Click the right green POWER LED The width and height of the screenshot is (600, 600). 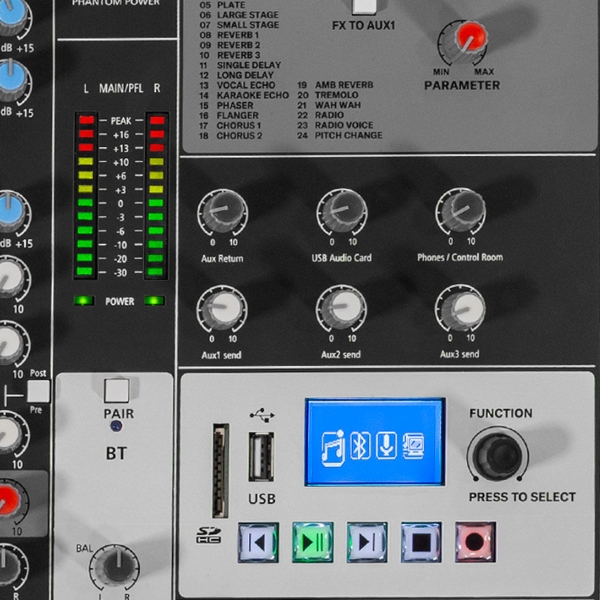coord(155,301)
